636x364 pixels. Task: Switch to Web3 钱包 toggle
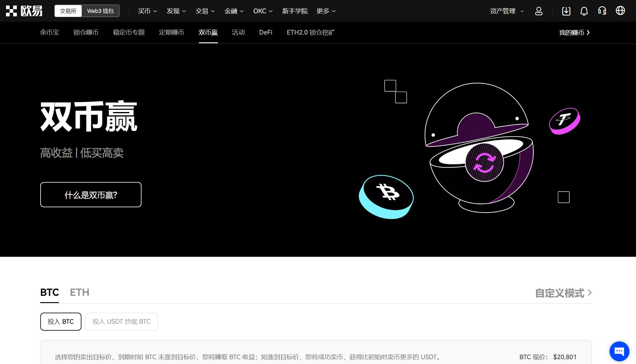tap(100, 11)
